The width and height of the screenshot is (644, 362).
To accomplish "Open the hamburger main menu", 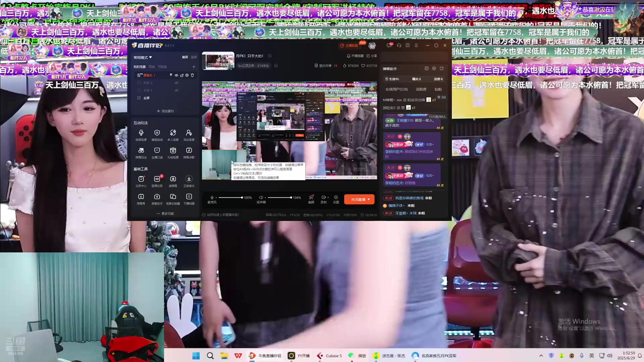I will (x=416, y=45).
